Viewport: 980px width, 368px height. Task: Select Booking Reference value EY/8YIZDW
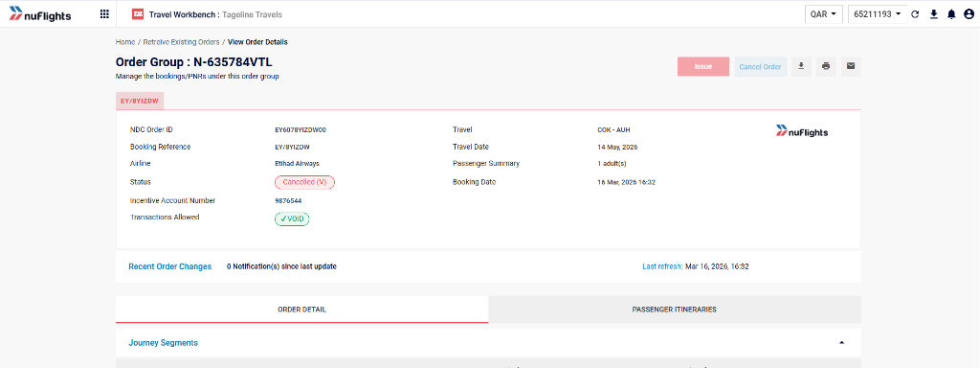point(293,147)
